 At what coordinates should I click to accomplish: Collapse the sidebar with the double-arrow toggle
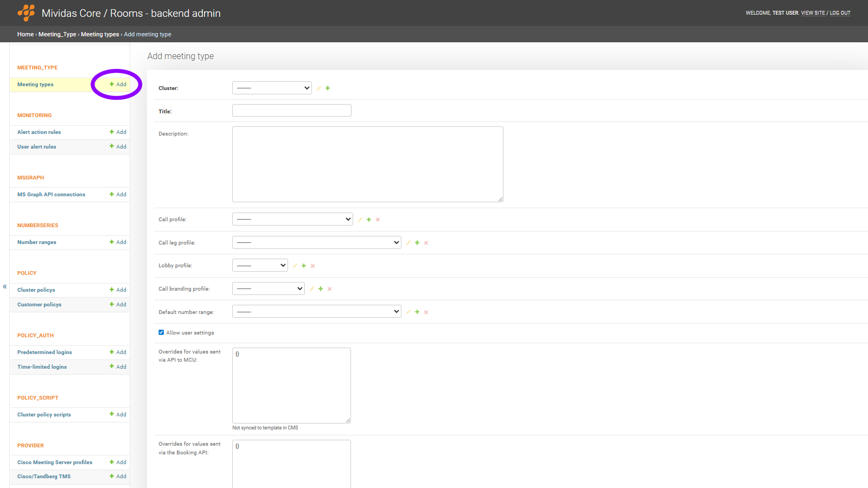click(x=5, y=286)
